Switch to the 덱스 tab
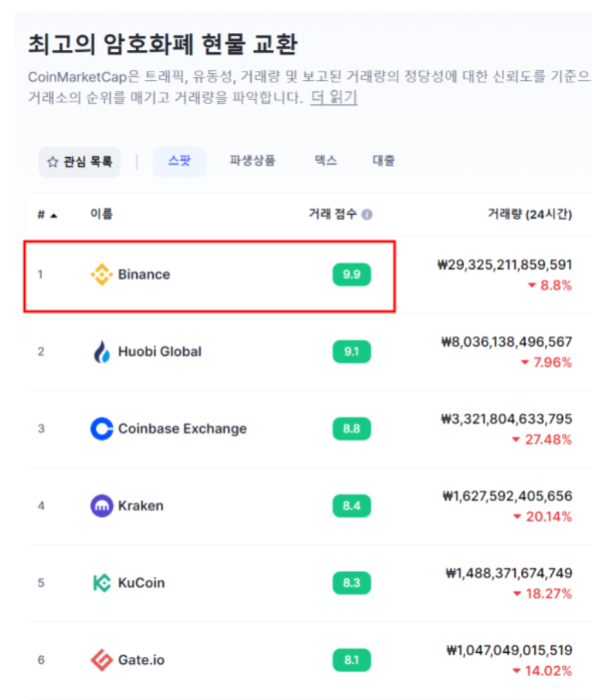Screen dimensions: 616x700 click(326, 161)
